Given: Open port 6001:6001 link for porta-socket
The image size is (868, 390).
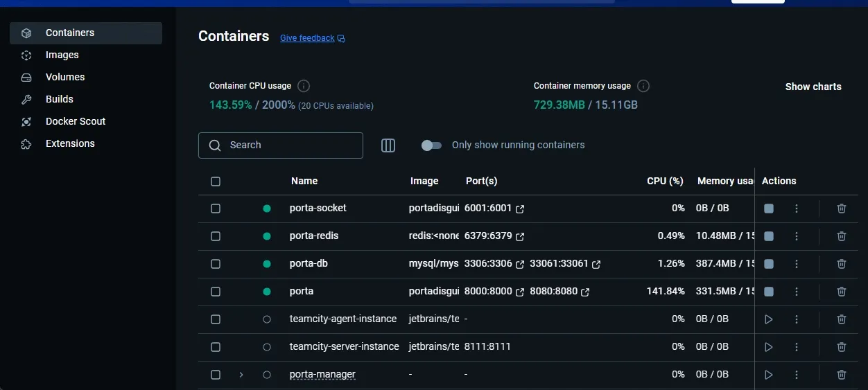Looking at the screenshot, I should [x=494, y=209].
